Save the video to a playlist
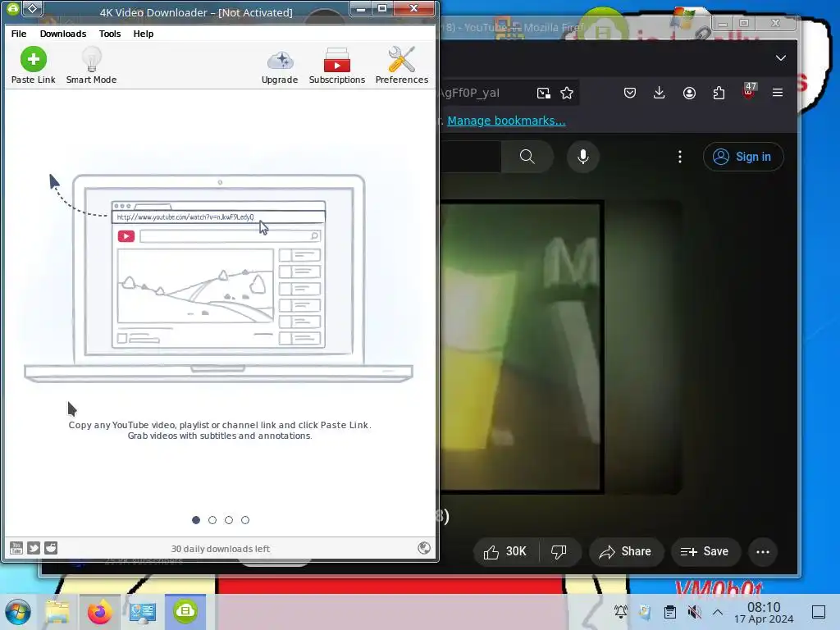Screen dimensions: 840x630 click(705, 552)
